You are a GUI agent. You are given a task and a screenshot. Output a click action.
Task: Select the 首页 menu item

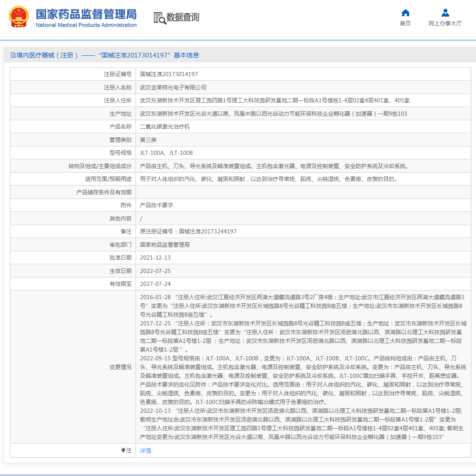[x=405, y=24]
